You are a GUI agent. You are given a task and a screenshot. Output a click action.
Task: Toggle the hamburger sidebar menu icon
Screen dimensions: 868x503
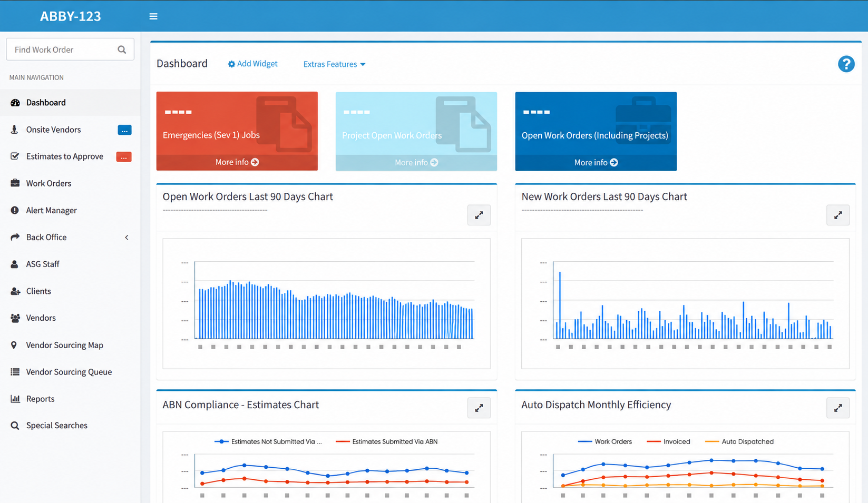[153, 16]
